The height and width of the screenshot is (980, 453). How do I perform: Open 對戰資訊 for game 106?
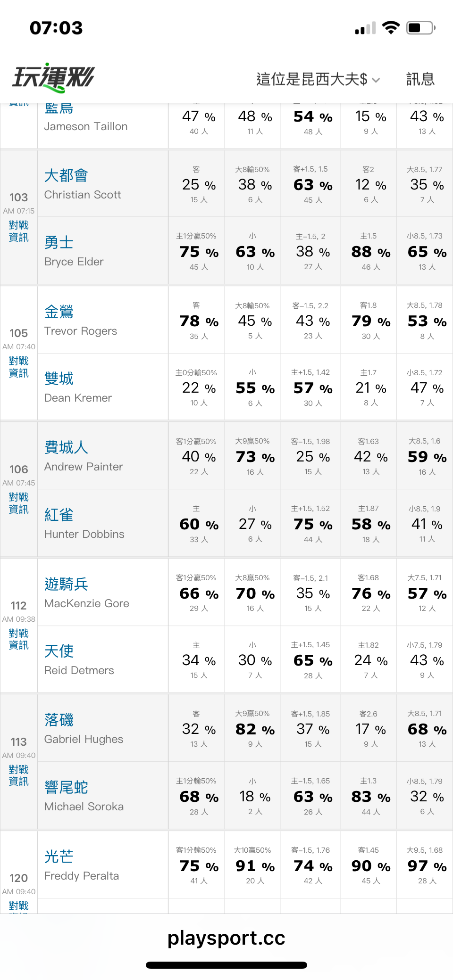19,503
